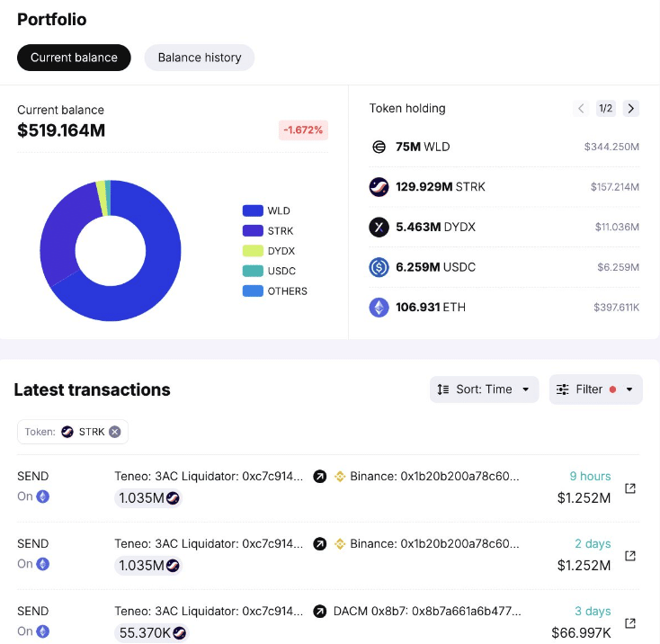The height and width of the screenshot is (644, 660).
Task: Click the USDC legend color swatch
Action: tap(253, 271)
